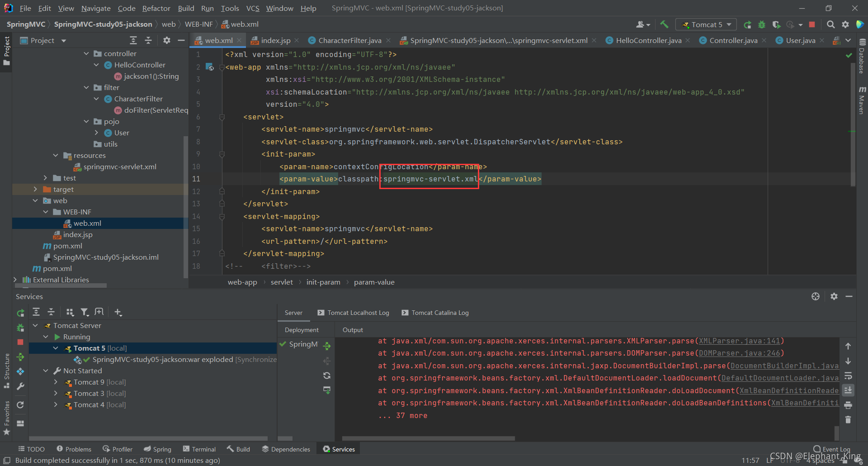
Task: Click Project tree horizontal scrollbar
Action: point(61,285)
